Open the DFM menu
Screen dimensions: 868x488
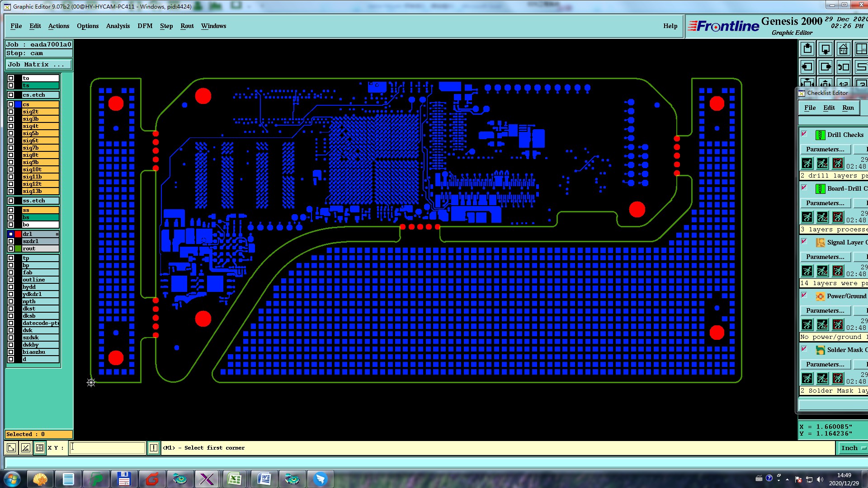pyautogui.click(x=145, y=26)
